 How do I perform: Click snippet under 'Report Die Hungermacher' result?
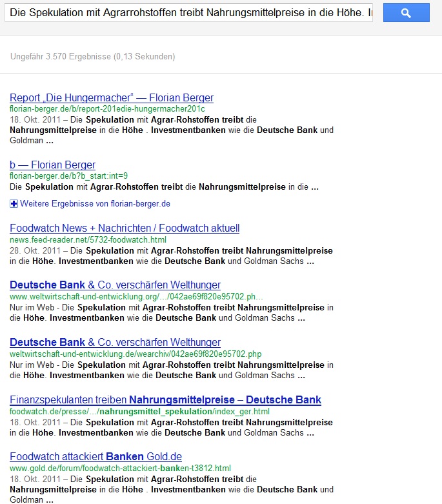pos(172,130)
